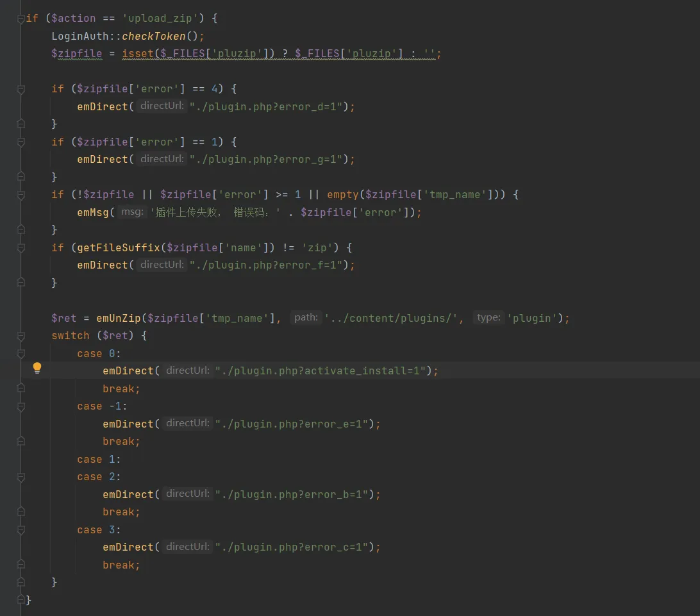Fold the case 3 branch
This screenshot has width=700, height=616.
click(21, 530)
